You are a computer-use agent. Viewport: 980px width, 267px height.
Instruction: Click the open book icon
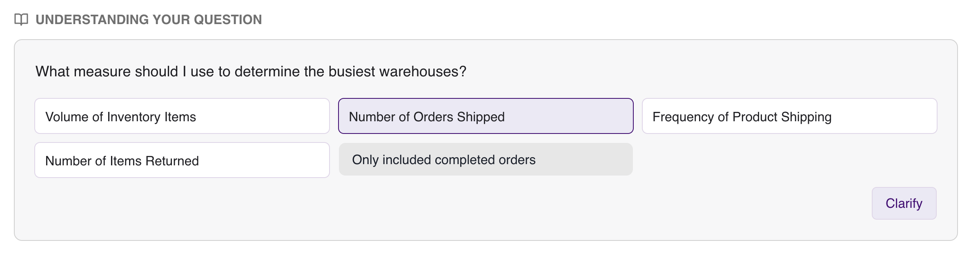(x=21, y=19)
